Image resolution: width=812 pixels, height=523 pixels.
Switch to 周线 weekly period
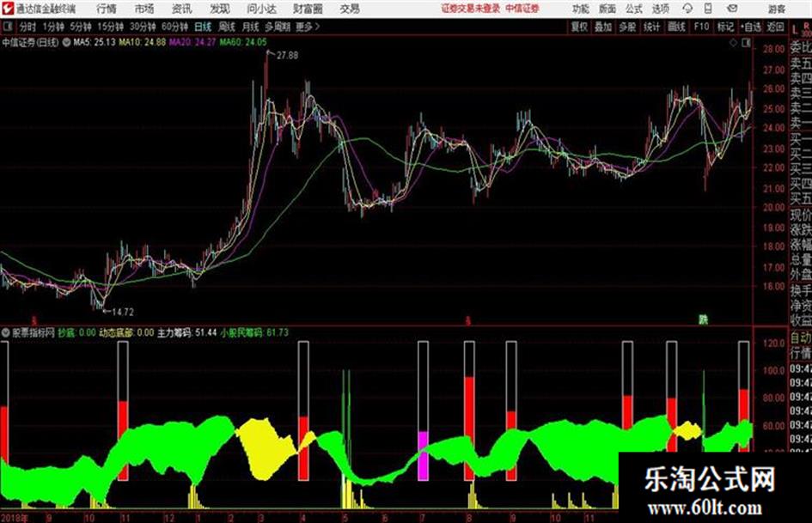227,27
